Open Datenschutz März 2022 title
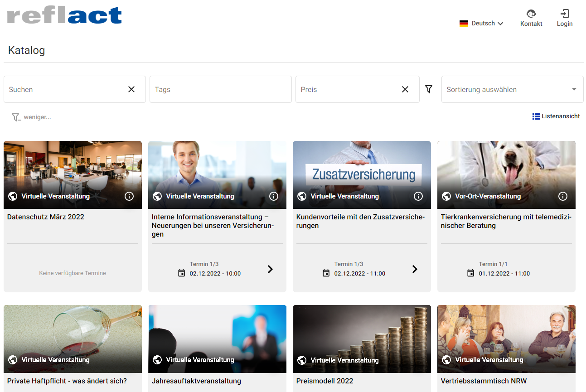This screenshot has height=392, width=586. 46,217
